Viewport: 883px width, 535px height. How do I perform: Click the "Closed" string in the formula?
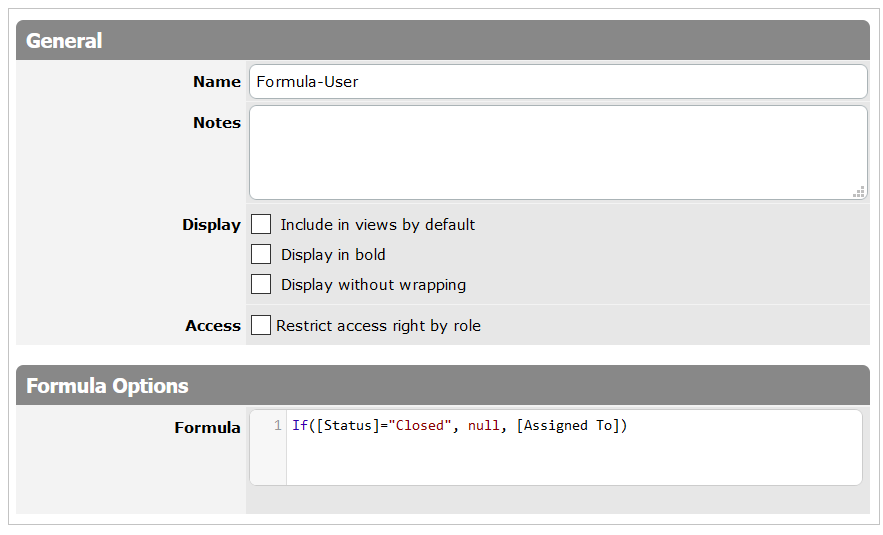(420, 425)
